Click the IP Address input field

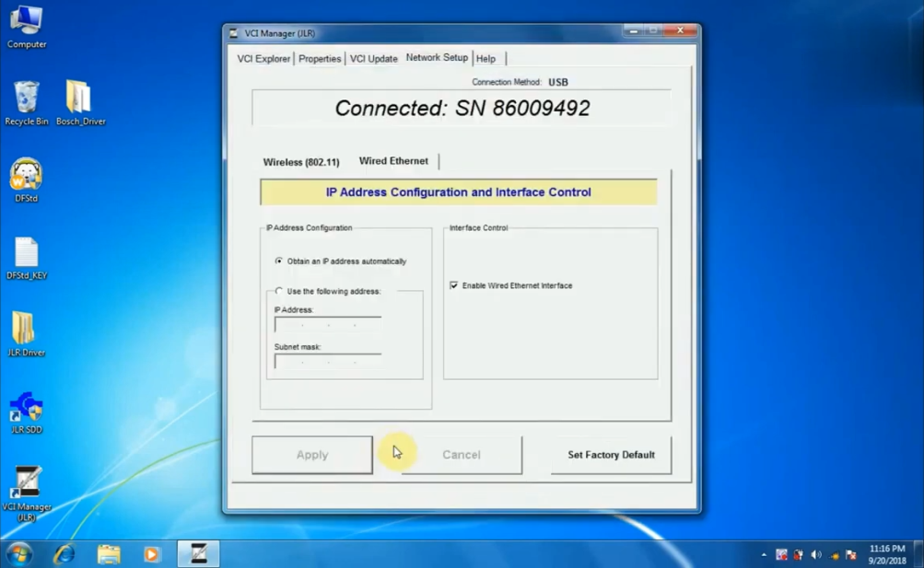pyautogui.click(x=328, y=324)
